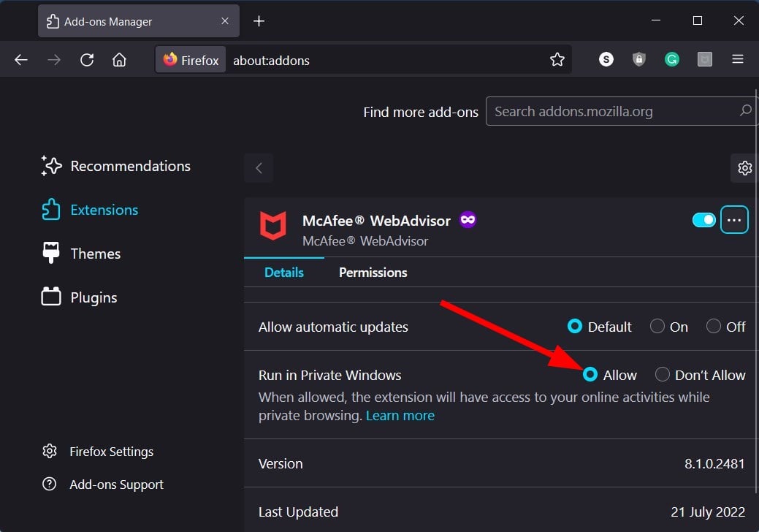
Task: Switch to the Details tab
Action: (x=284, y=273)
